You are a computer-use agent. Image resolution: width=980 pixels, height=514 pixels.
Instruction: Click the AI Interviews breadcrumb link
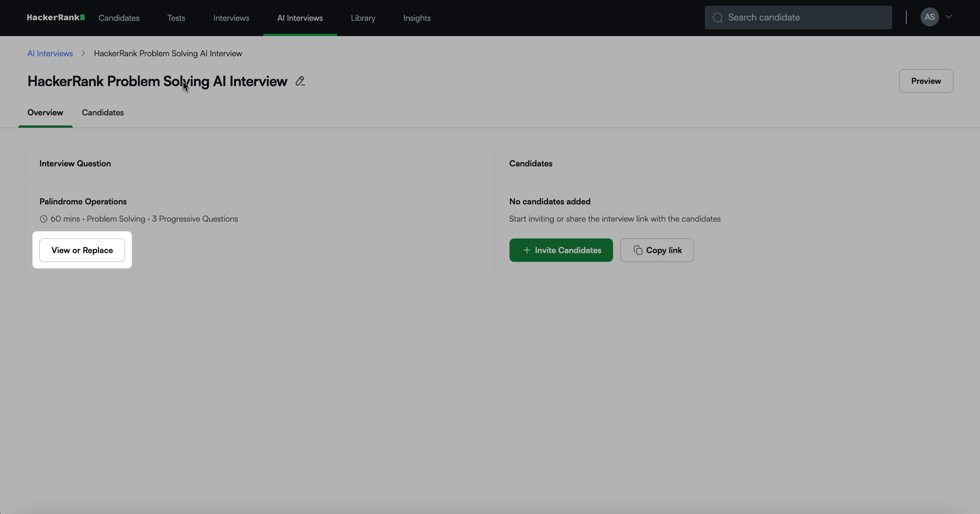(50, 53)
